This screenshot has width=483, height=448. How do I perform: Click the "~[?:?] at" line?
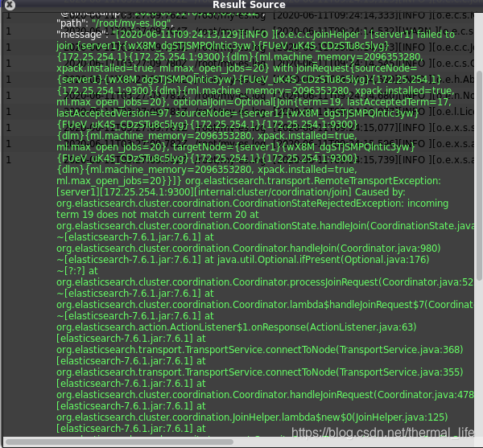click(77, 271)
